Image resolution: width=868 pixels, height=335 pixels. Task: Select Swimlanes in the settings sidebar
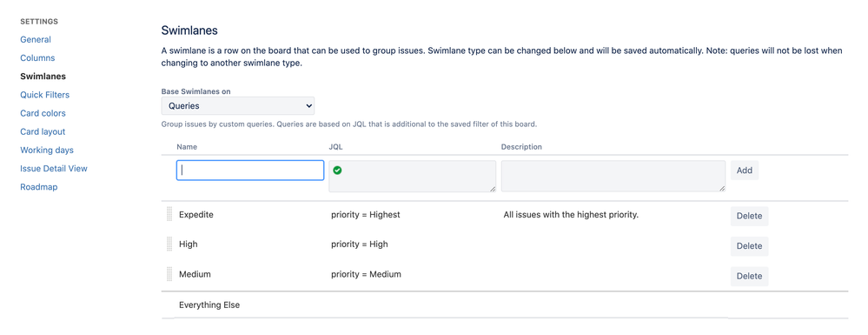[x=43, y=76]
